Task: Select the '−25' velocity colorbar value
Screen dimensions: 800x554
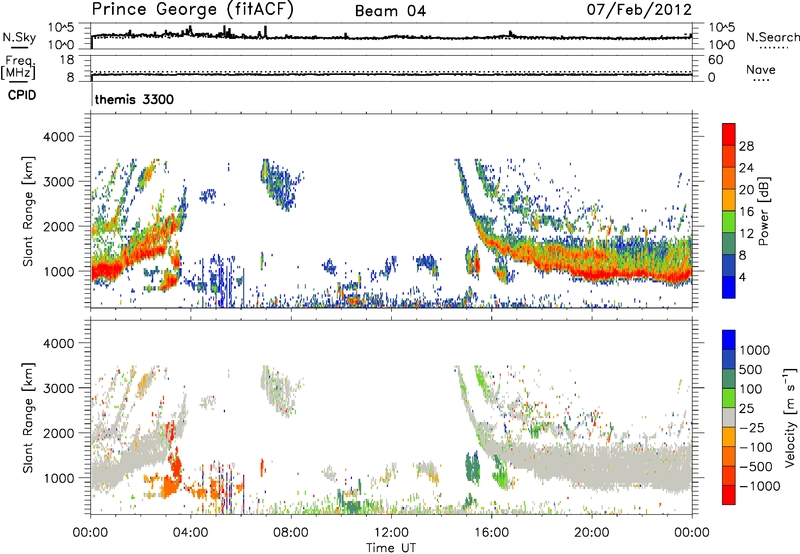Action: point(752,428)
